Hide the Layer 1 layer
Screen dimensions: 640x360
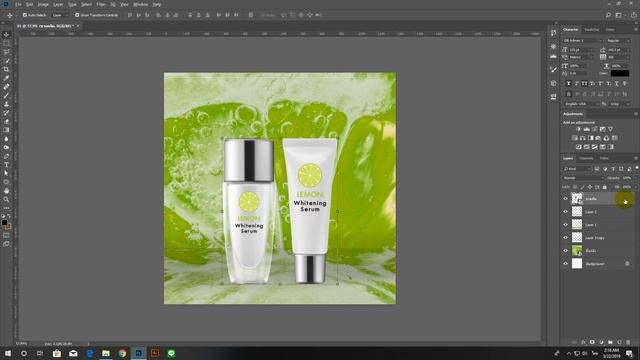click(566, 225)
